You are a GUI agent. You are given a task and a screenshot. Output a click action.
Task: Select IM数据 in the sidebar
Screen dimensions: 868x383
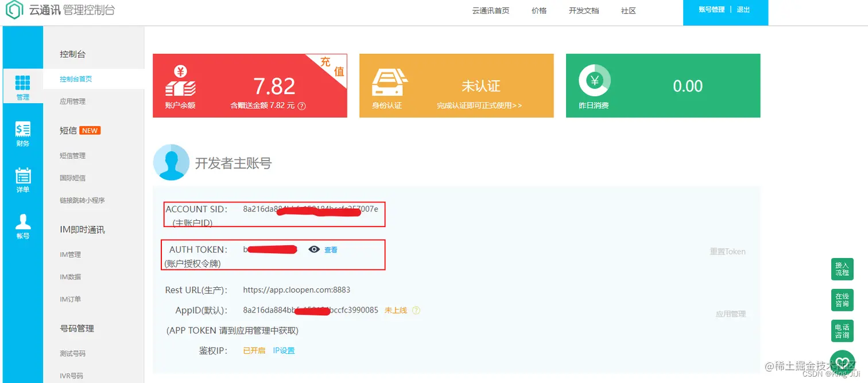coord(71,277)
